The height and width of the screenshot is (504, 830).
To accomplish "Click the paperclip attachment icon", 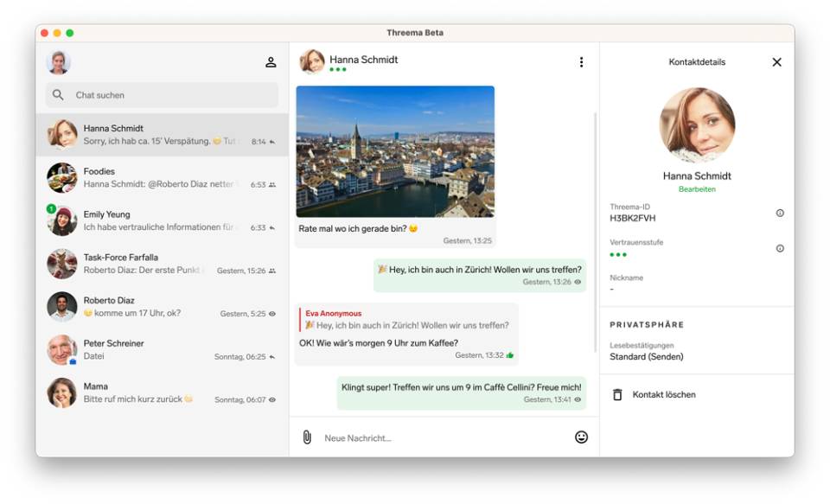I will [x=307, y=437].
